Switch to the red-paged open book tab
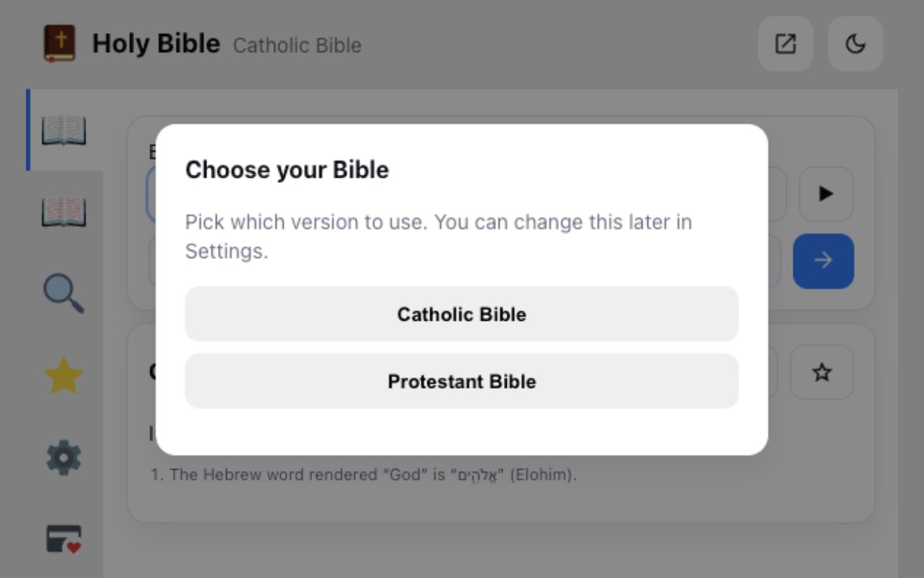 64,212
